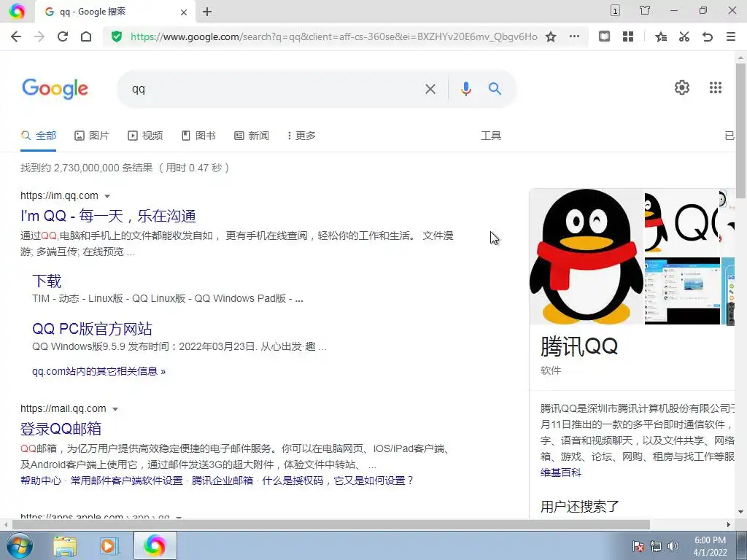Screen dimensions: 747x560
Task: Switch to the 图片 tab
Action: (x=92, y=136)
